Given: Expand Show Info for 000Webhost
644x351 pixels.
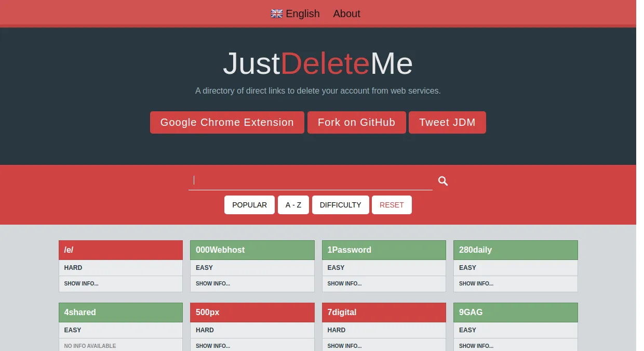Looking at the screenshot, I should click(213, 284).
